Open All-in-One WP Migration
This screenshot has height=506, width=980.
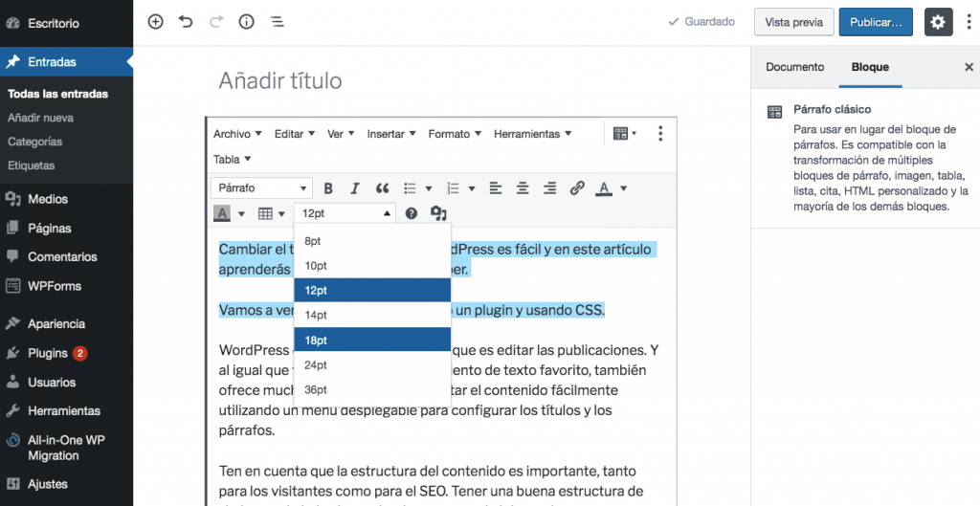pos(66,448)
